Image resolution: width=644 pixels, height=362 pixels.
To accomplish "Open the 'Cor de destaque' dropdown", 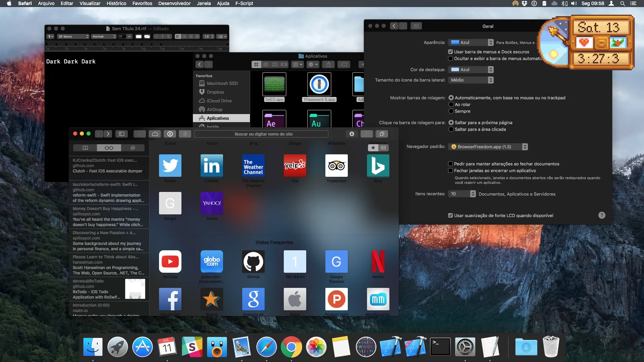I will click(x=471, y=69).
